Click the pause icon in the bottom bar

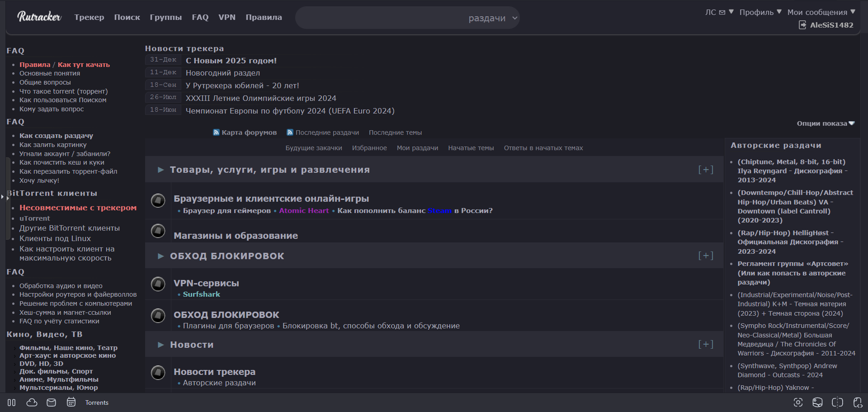pos(11,402)
